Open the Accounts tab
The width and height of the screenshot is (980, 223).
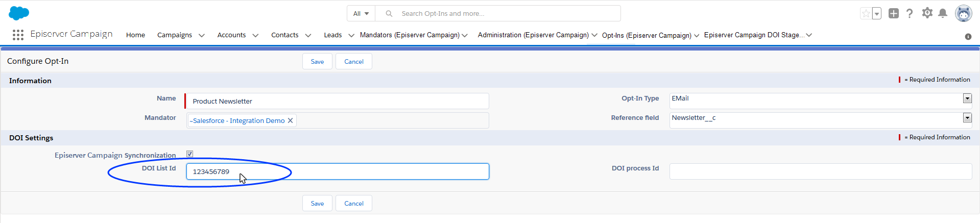click(231, 35)
